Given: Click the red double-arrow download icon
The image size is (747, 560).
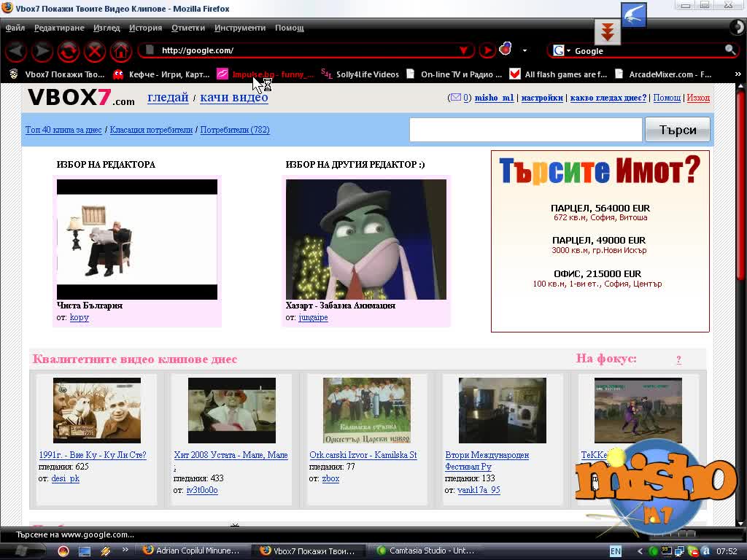Looking at the screenshot, I should pos(608,32).
